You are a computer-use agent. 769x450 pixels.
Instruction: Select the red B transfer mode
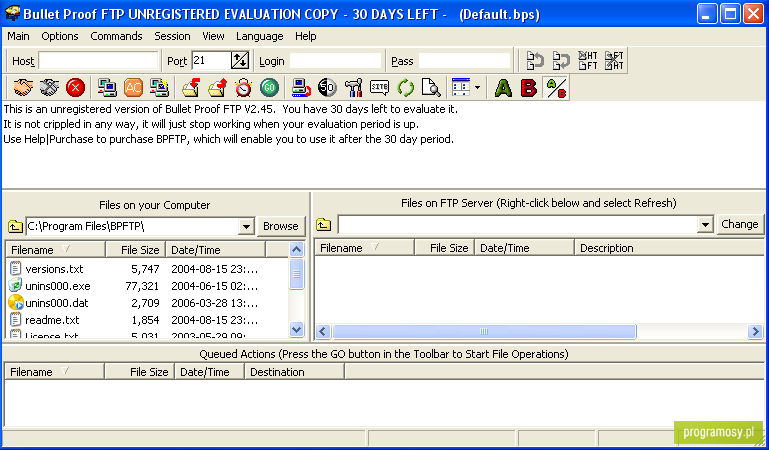529,88
